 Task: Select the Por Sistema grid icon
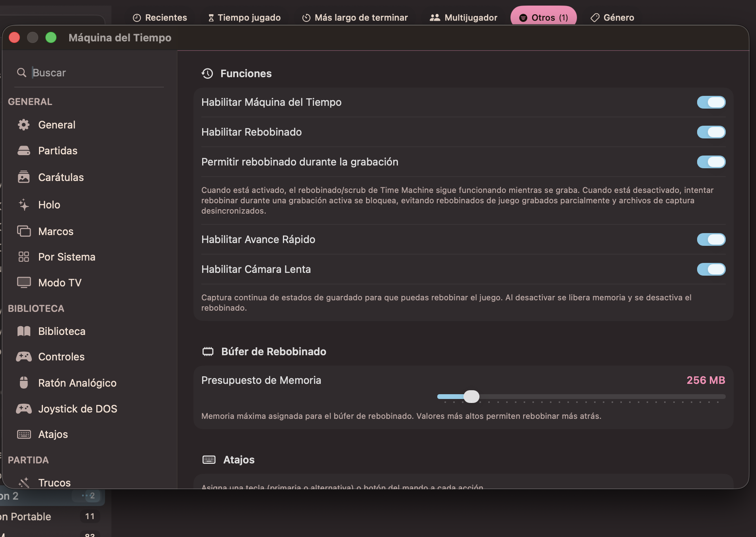23,257
